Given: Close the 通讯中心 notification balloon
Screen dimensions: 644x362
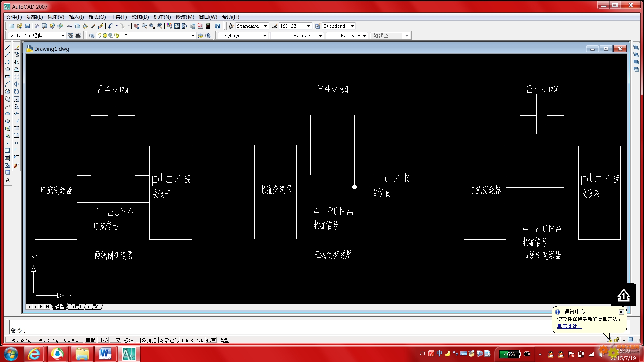Looking at the screenshot, I should pos(621,312).
